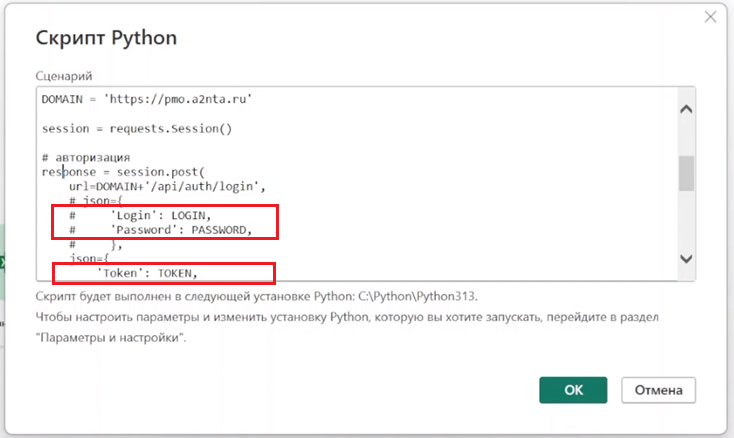Click the commented closing # }, line
This screenshot has height=438, width=734.
95,244
